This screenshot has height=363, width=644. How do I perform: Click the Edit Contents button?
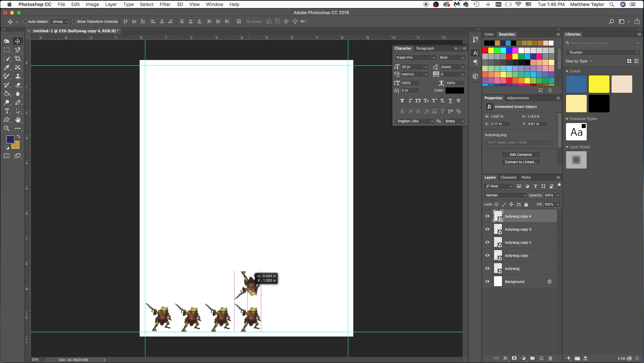521,155
